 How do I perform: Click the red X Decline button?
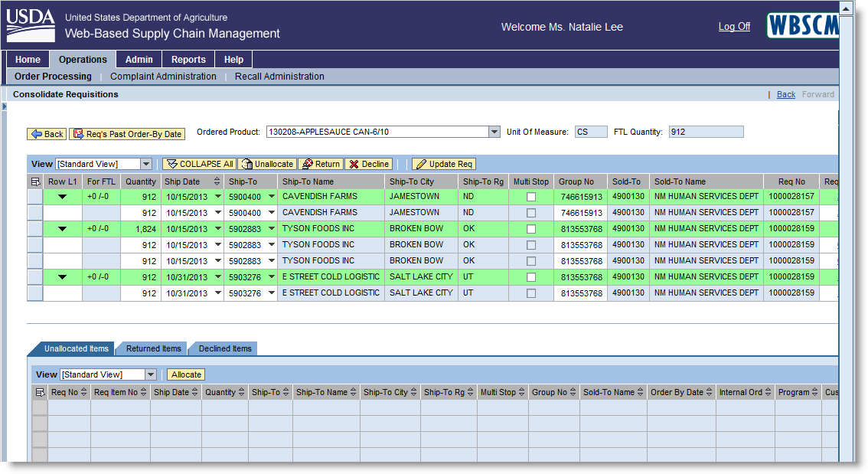[x=368, y=164]
